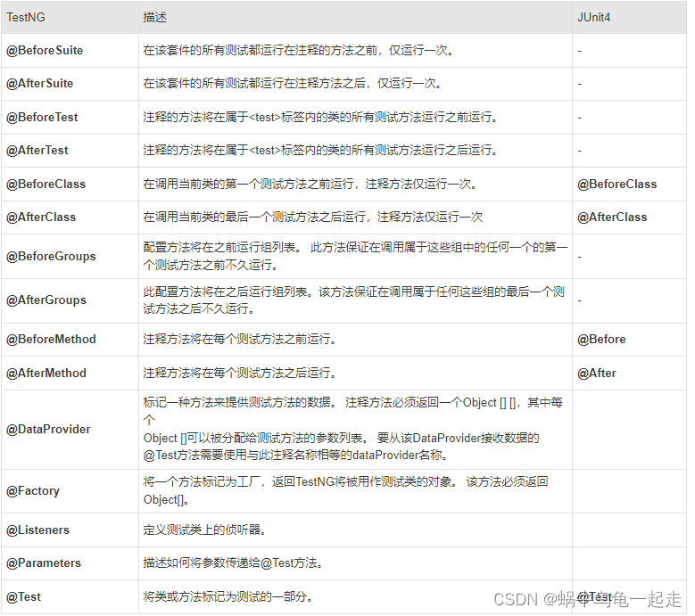Click the @After entry under JUnit4
Screen dimensions: 695x616
597,374
